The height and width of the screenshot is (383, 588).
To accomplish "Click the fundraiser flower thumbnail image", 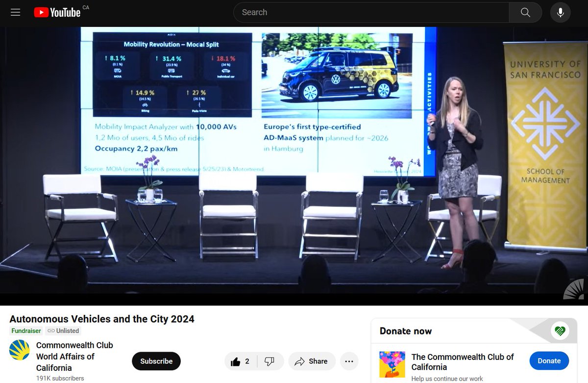I will [392, 364].
